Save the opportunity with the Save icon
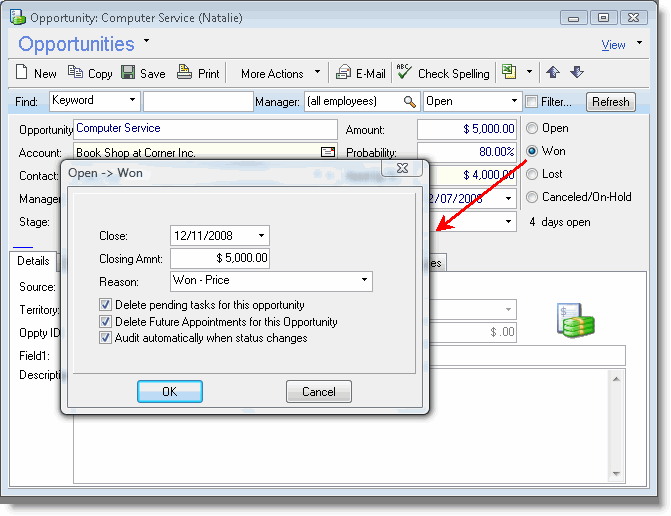 pos(128,73)
